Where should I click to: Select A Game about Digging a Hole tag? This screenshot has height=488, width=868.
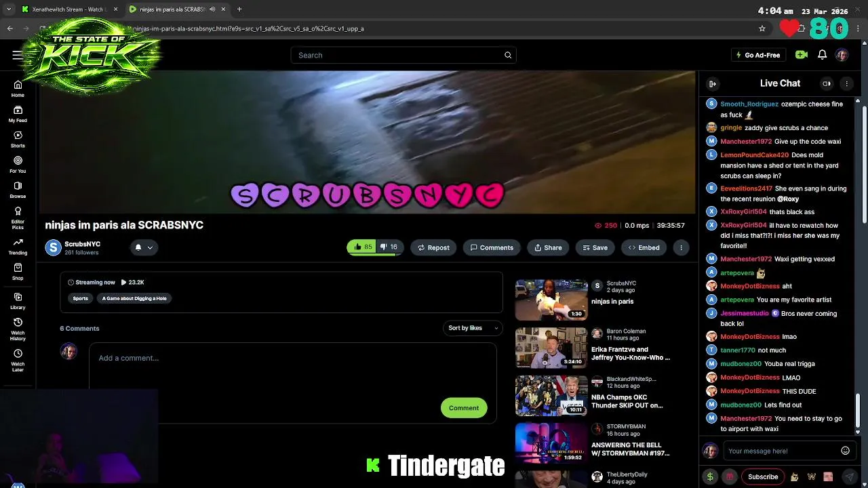click(x=134, y=298)
